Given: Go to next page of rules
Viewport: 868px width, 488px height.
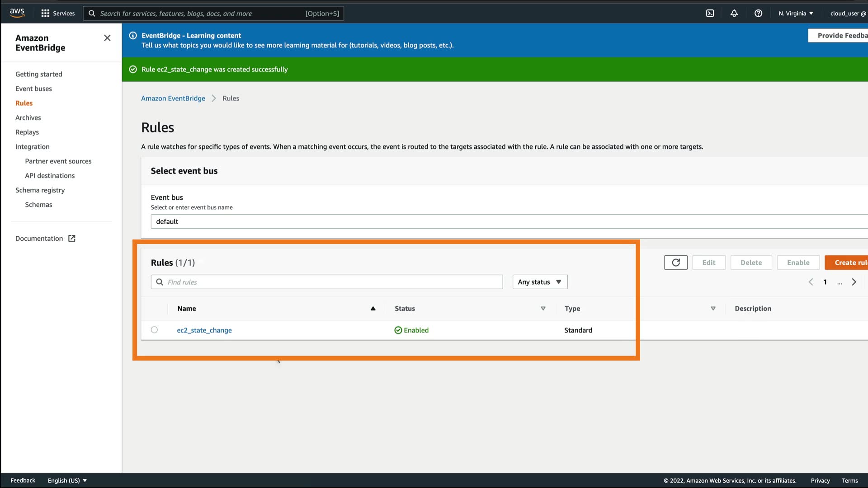Looking at the screenshot, I should click(854, 282).
